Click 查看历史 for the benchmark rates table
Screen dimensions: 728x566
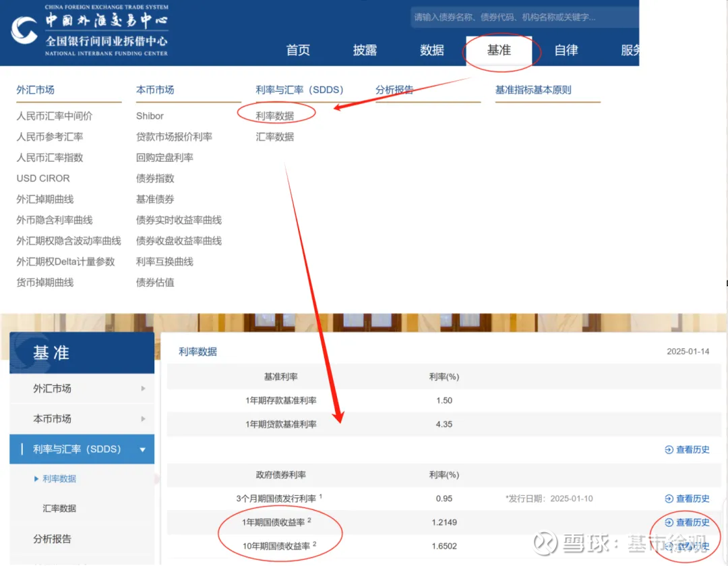pyautogui.click(x=687, y=449)
